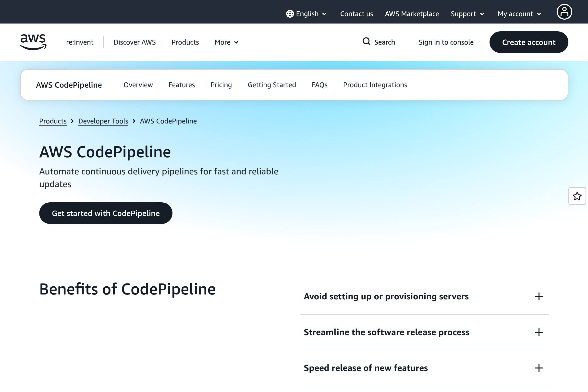Open the user profile avatar icon
The width and height of the screenshot is (588, 392).
pos(564,12)
